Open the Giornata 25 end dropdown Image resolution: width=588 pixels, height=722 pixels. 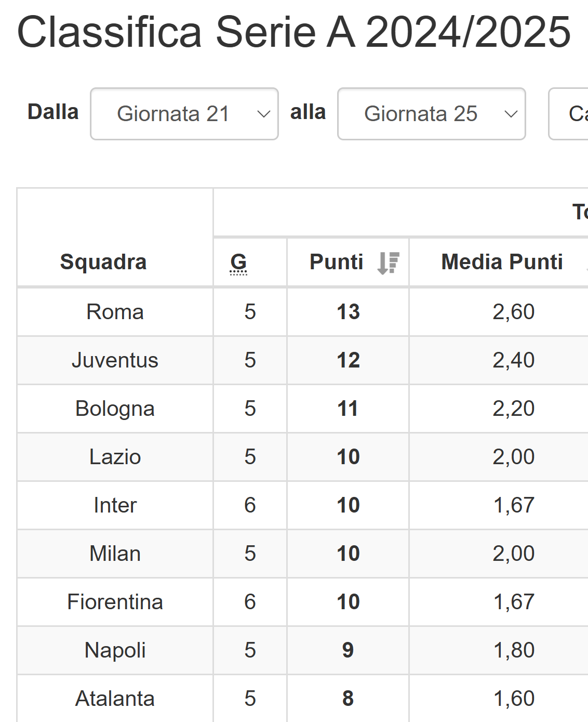(432, 114)
